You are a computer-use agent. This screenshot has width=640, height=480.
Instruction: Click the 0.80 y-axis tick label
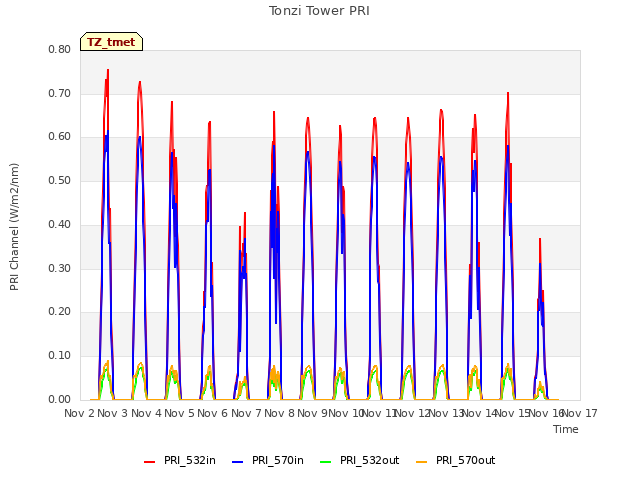pos(60,49)
